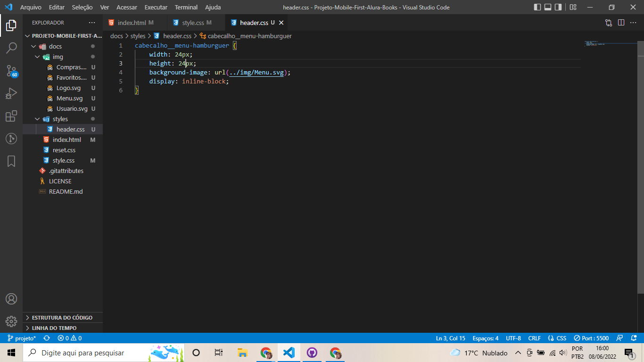Click the Synchronize Changes icon in status bar
The image size is (644, 362).
[47, 338]
